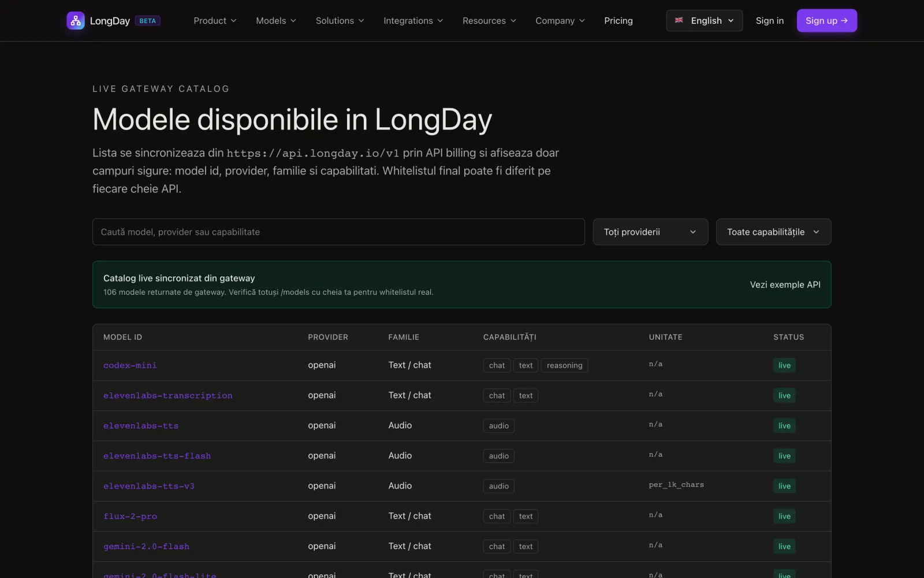Click the Sign in link
This screenshot has width=924, height=578.
point(770,21)
